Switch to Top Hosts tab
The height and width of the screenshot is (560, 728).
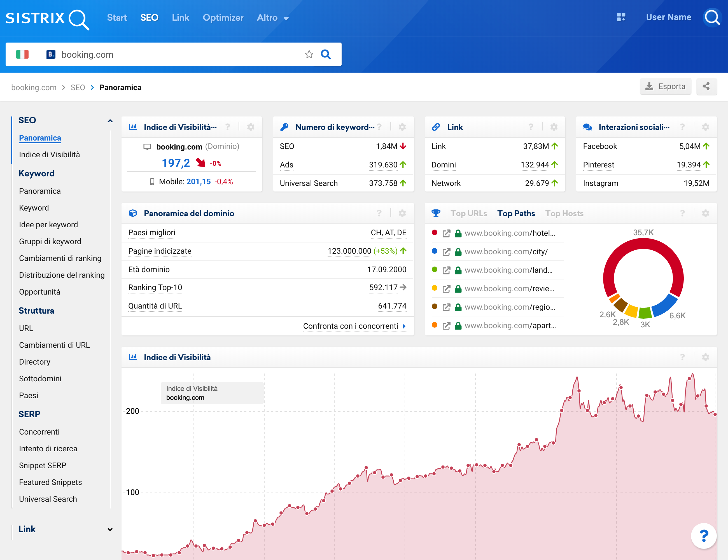pyautogui.click(x=564, y=213)
